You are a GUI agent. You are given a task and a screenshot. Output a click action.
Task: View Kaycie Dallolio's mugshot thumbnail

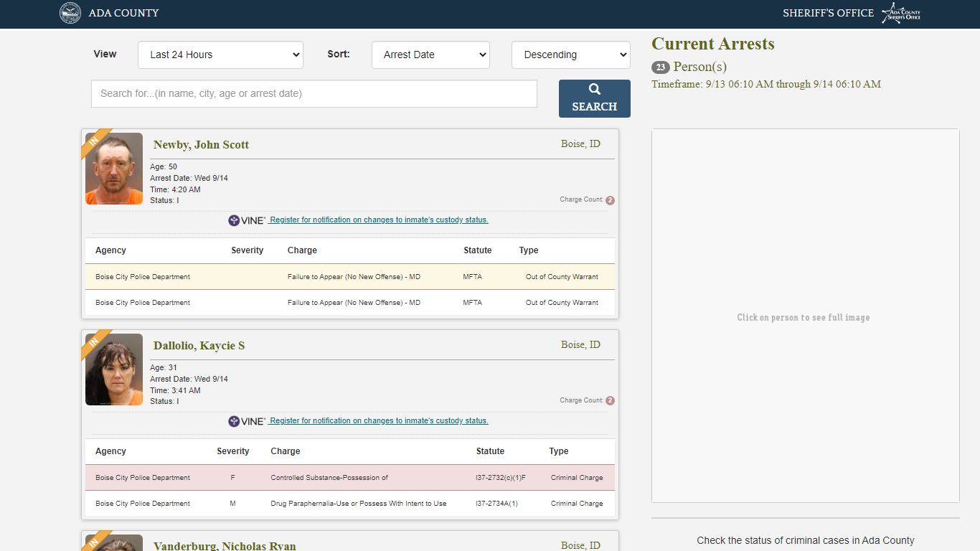point(114,369)
